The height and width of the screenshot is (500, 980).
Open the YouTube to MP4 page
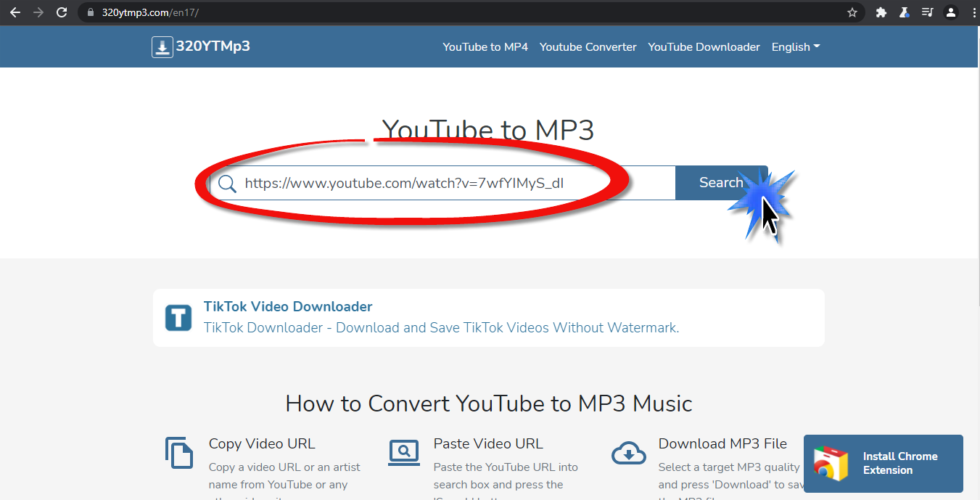[485, 46]
